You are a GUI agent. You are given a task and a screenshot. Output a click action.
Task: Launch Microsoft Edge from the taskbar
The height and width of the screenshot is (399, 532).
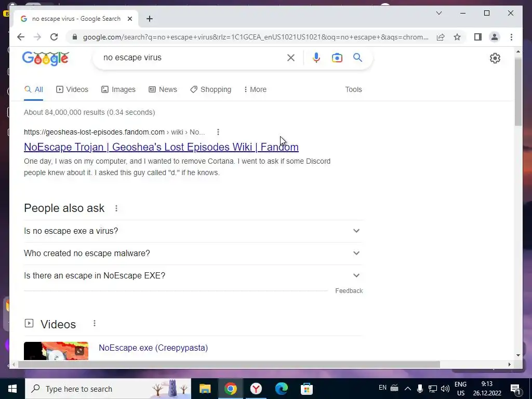(x=281, y=389)
